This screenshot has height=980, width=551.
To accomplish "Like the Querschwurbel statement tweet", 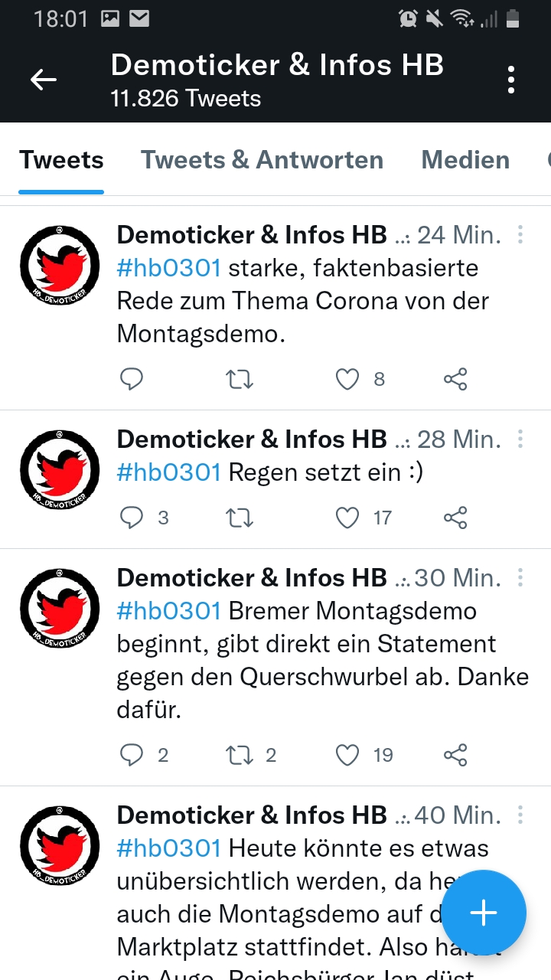I will coord(347,756).
